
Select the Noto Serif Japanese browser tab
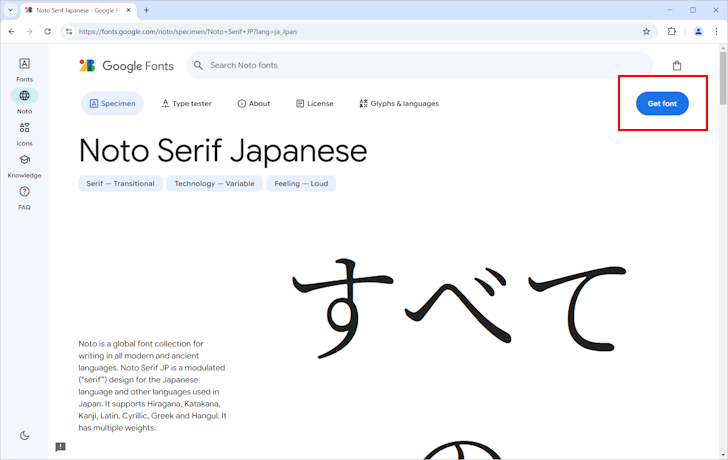(x=78, y=10)
